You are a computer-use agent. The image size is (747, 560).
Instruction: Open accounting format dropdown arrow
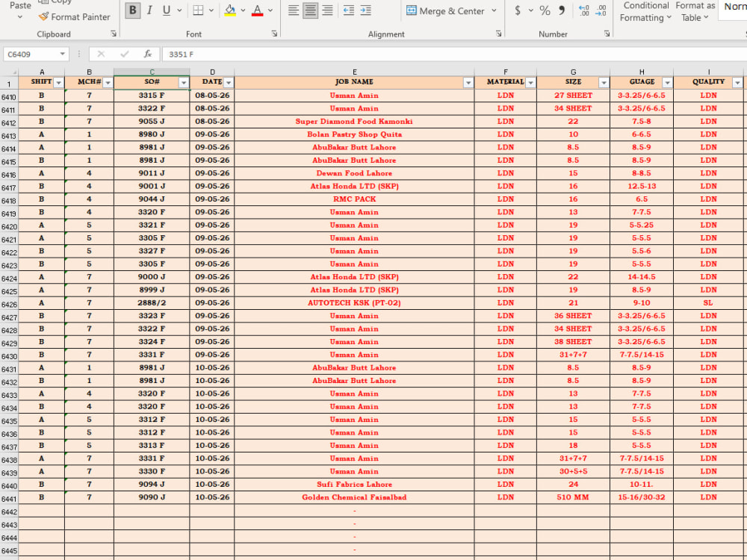pyautogui.click(x=530, y=10)
